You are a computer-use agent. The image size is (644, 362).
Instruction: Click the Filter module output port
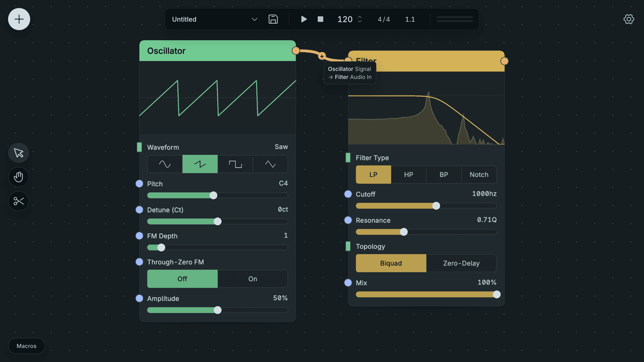pos(504,61)
